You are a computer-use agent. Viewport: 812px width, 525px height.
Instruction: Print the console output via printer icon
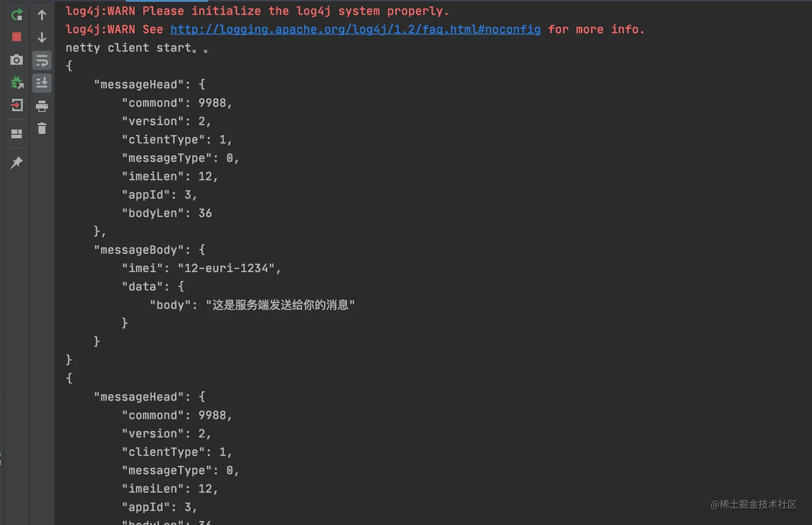42,106
